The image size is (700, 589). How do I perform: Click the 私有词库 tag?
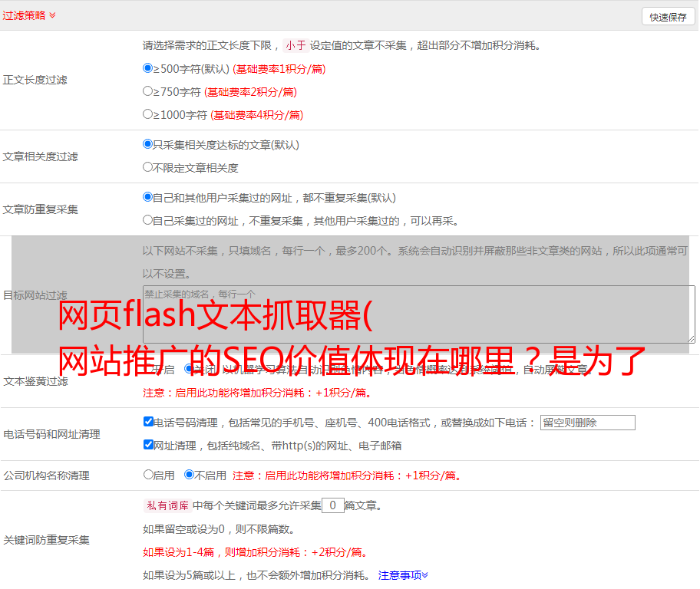click(x=168, y=505)
